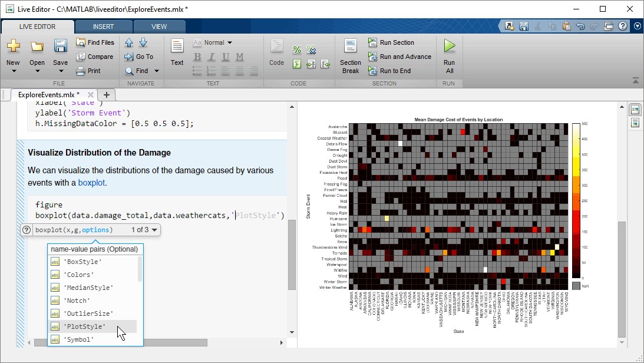Click the Uncomment icon
Screen dimensions: 644x363
[x=311, y=49]
